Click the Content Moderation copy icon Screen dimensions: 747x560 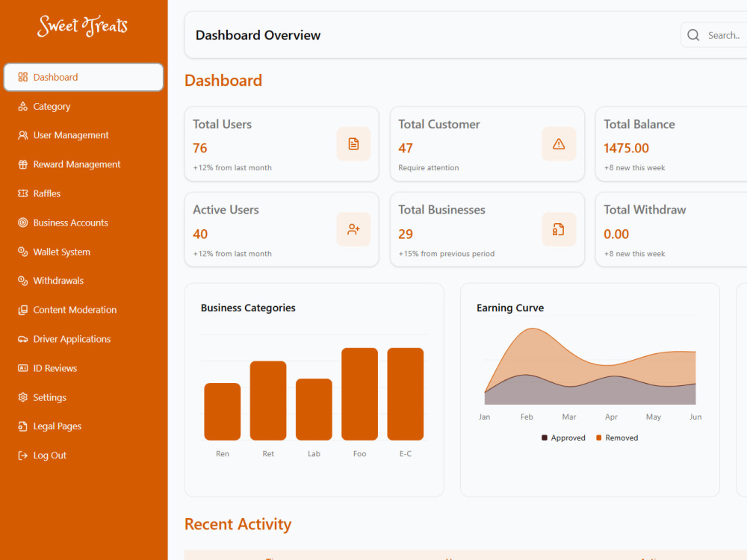(x=23, y=310)
